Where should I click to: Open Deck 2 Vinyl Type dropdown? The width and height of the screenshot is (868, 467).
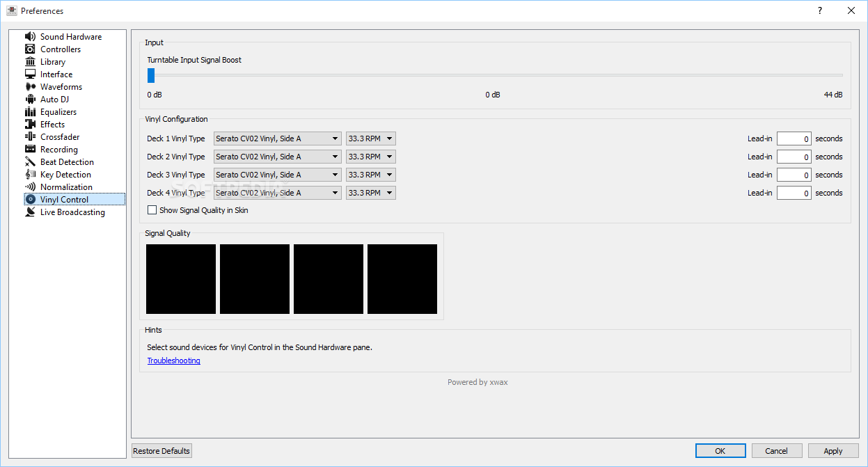[277, 157]
